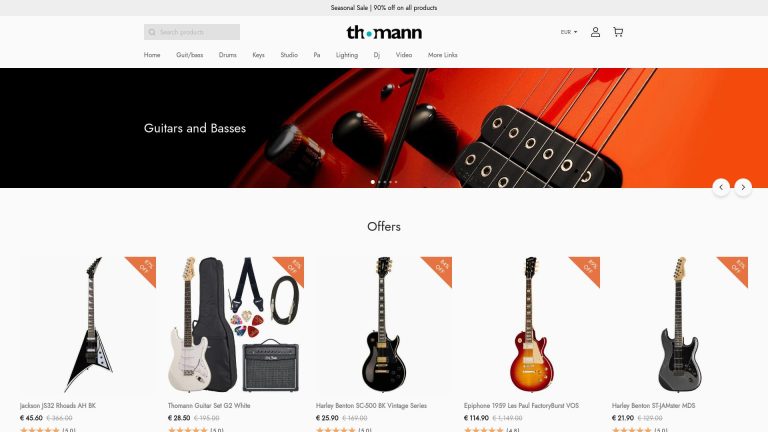
Task: Open Thomann Guitar Set G2 White thumbnail
Action: pos(236,325)
